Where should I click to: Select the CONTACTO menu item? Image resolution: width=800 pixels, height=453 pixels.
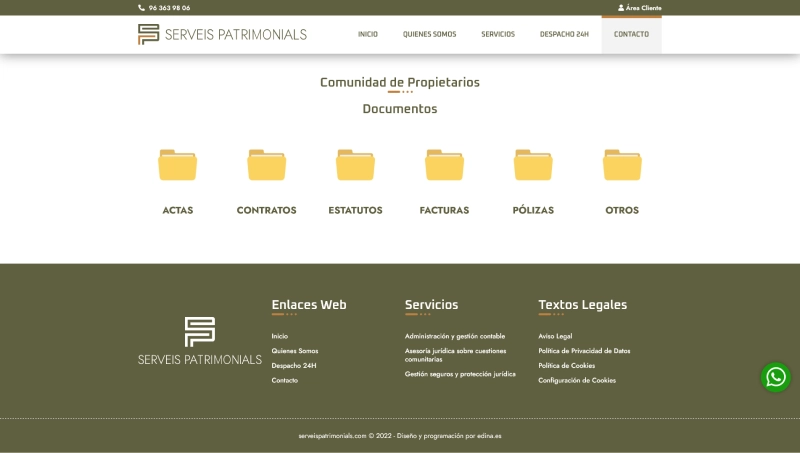632,34
